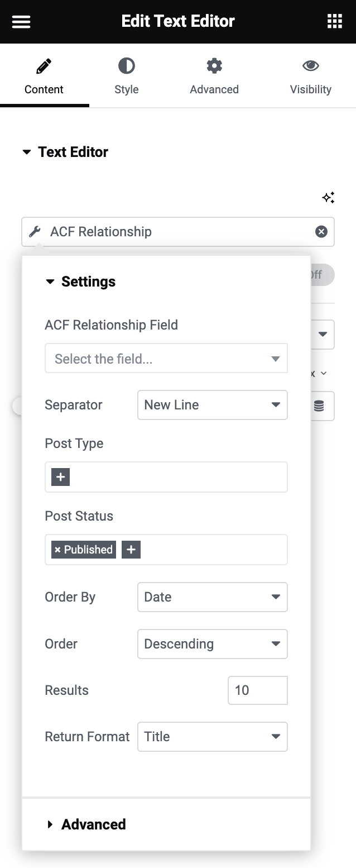Open the Return Format dropdown showing Title
Viewport: 356px width, 868px height.
(x=212, y=736)
